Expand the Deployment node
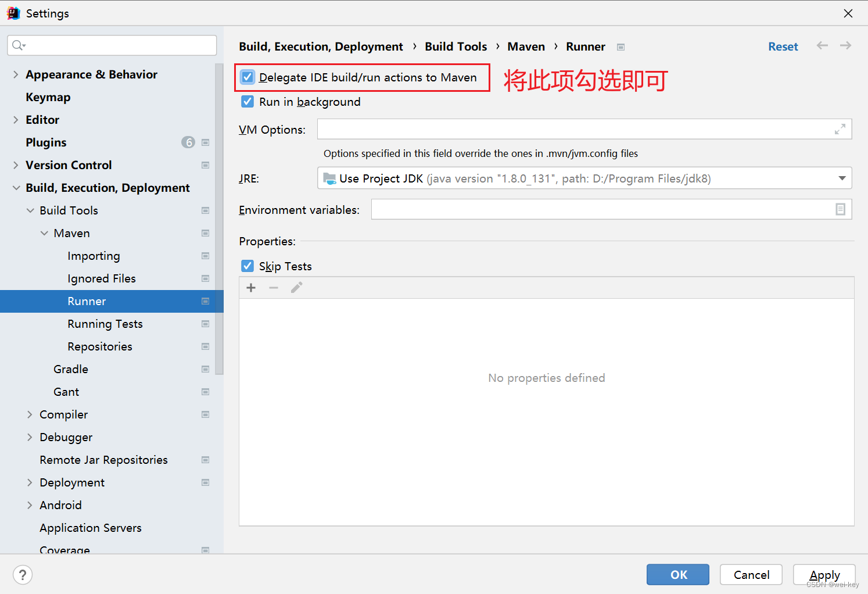The width and height of the screenshot is (868, 594). tap(30, 482)
